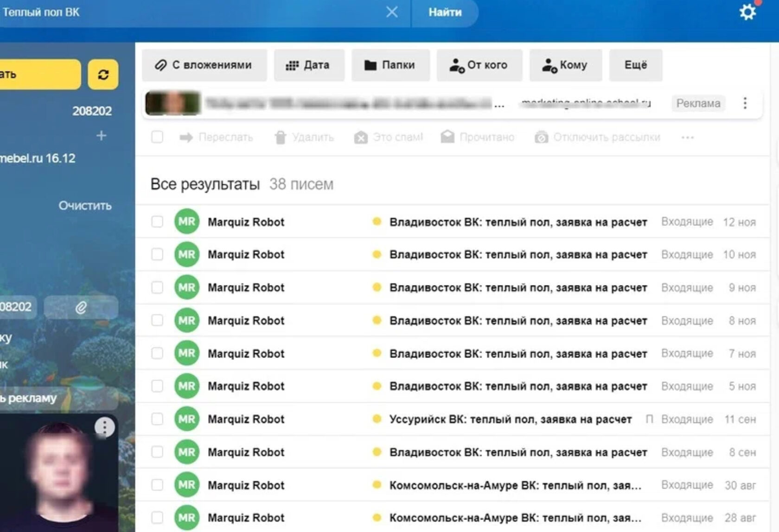This screenshot has width=779, height=532.
Task: Open three-dot menu on sidebar photo
Action: click(x=105, y=427)
